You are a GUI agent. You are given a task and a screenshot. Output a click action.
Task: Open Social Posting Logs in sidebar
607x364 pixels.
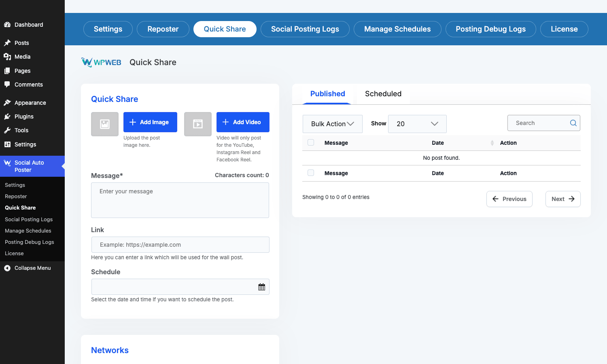(29, 219)
